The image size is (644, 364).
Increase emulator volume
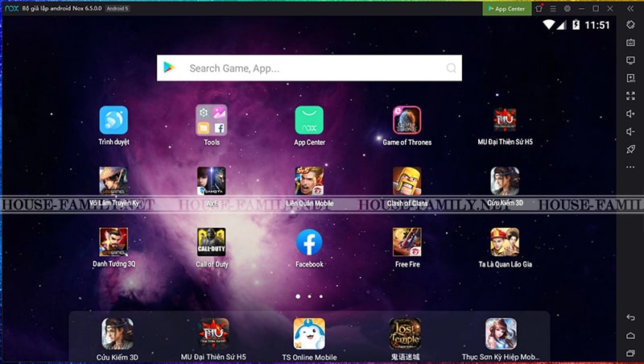point(630,114)
